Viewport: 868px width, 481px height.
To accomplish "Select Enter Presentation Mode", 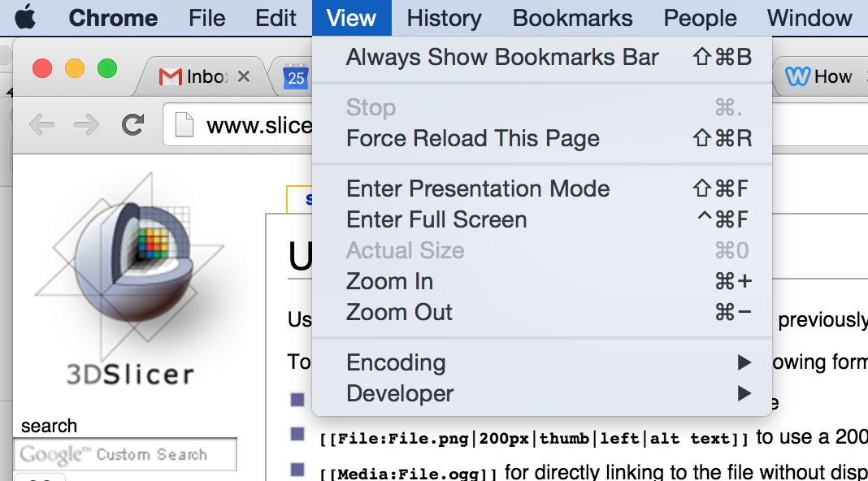I will tap(477, 188).
